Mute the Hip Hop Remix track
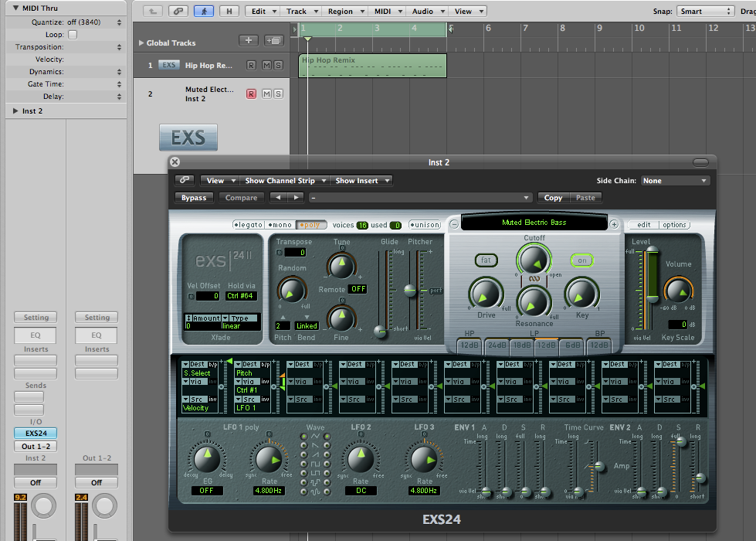 tap(266, 65)
